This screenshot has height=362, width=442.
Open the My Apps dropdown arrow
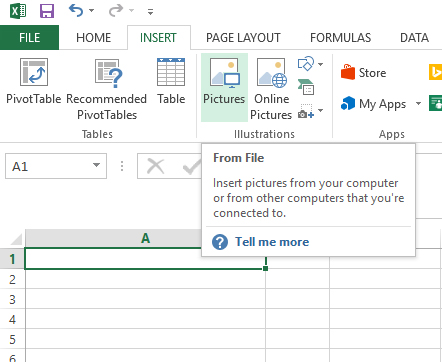[418, 104]
